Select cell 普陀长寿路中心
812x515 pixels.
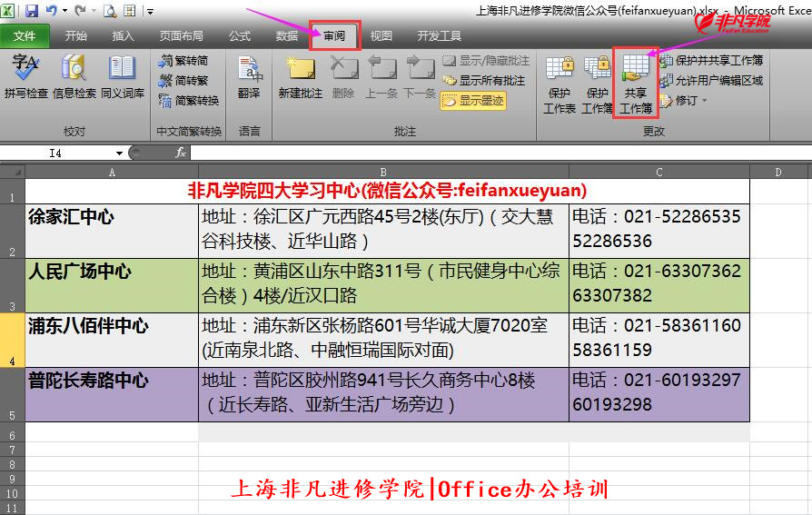(x=112, y=394)
